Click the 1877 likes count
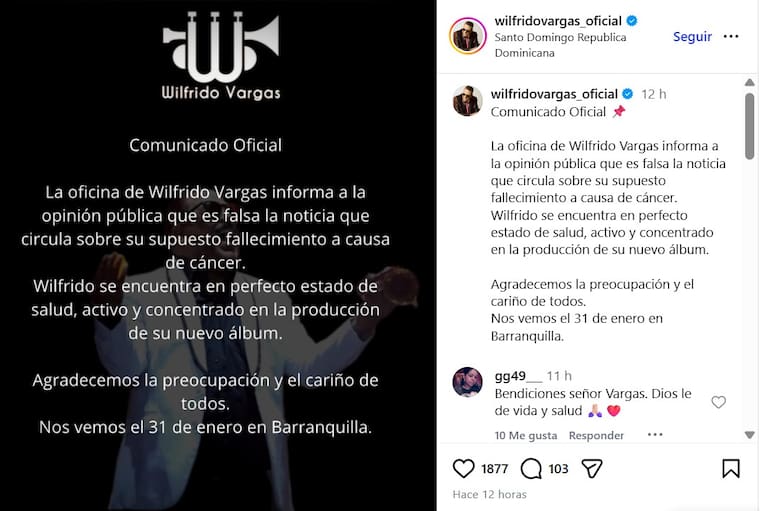 tap(494, 469)
